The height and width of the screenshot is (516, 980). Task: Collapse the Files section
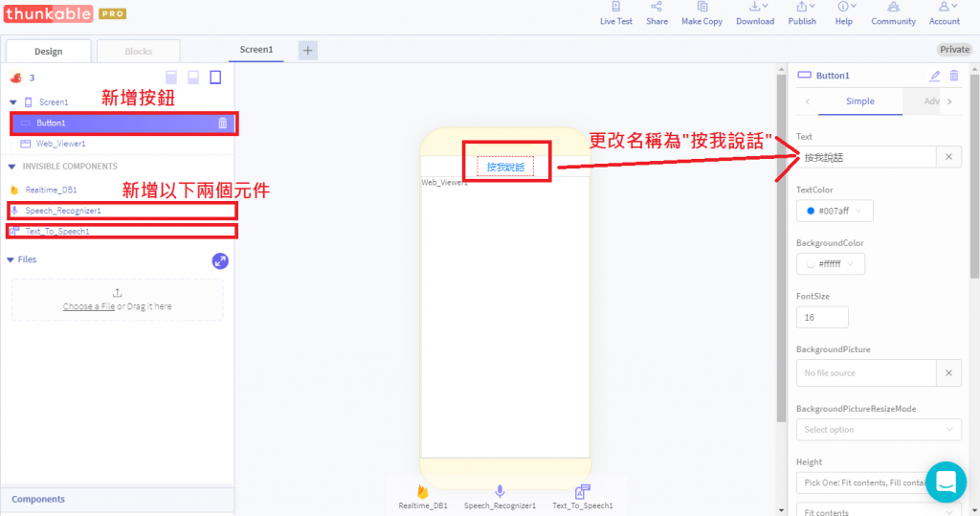click(x=10, y=259)
